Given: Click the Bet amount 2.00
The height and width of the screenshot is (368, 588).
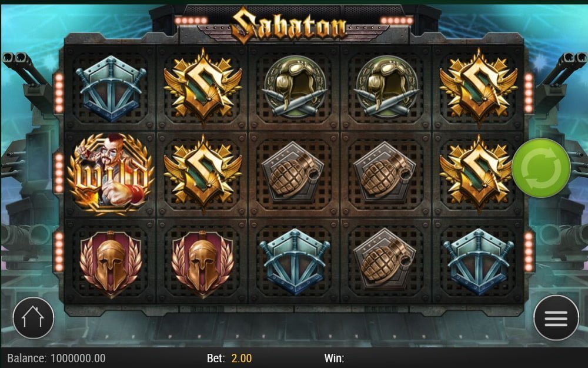Looking at the screenshot, I should click(x=242, y=358).
